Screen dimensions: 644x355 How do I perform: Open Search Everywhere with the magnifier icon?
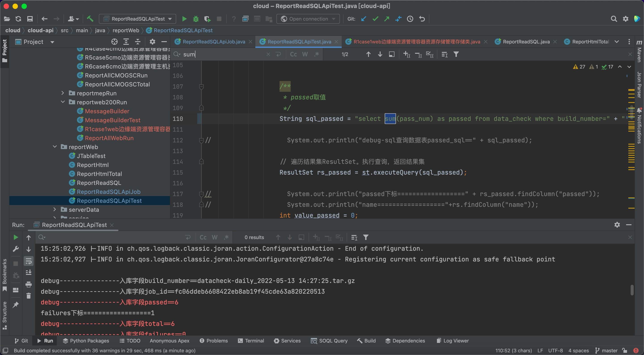(614, 19)
